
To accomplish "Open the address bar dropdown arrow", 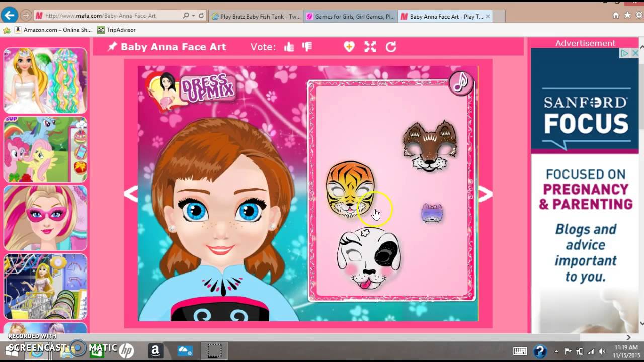I will (x=193, y=16).
